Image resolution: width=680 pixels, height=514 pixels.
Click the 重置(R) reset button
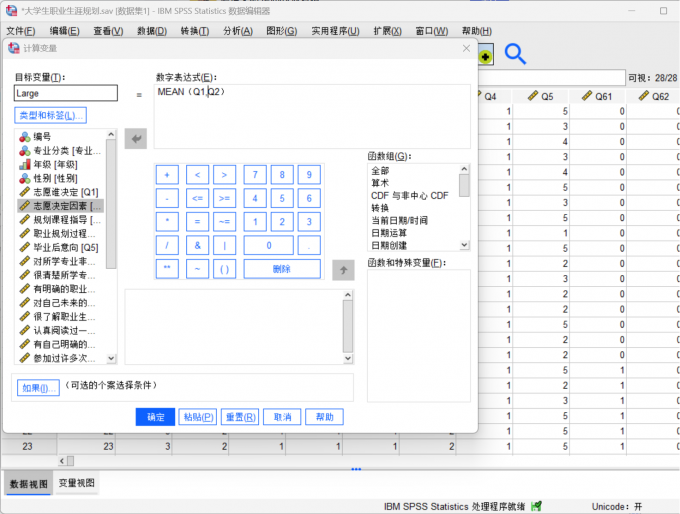[x=240, y=417]
